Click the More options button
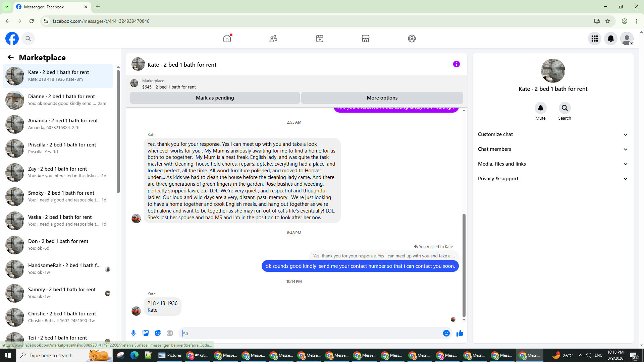The image size is (644, 362). [382, 98]
